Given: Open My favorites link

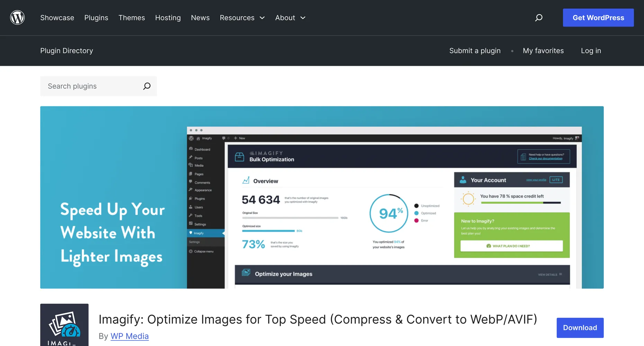Looking at the screenshot, I should point(543,51).
